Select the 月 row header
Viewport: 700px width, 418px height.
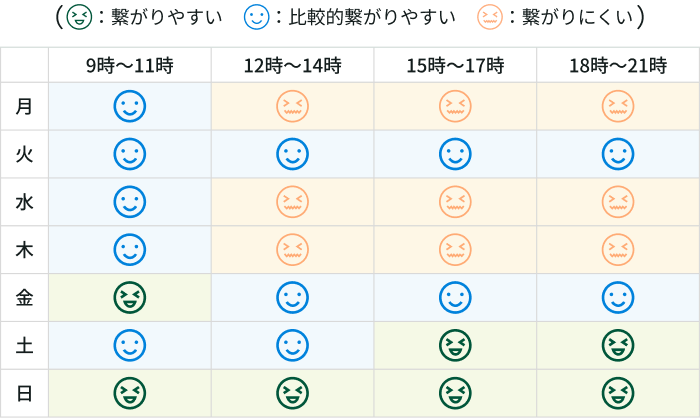25,106
